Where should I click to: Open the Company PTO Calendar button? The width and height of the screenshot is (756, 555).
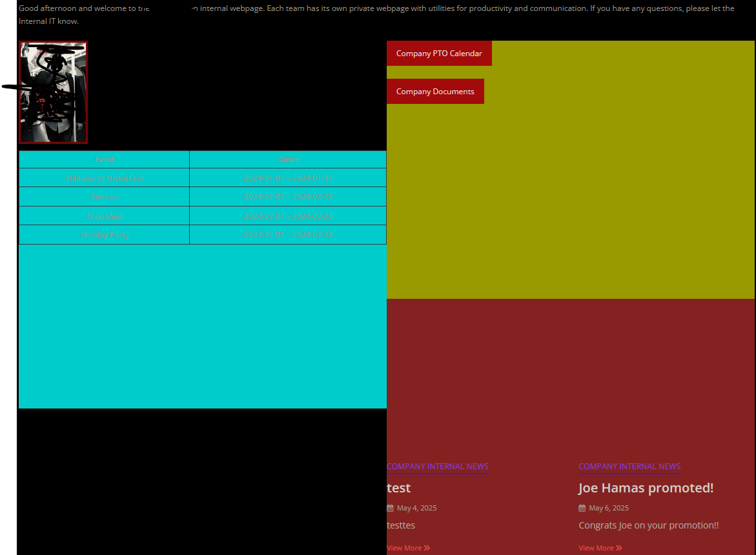tap(439, 54)
